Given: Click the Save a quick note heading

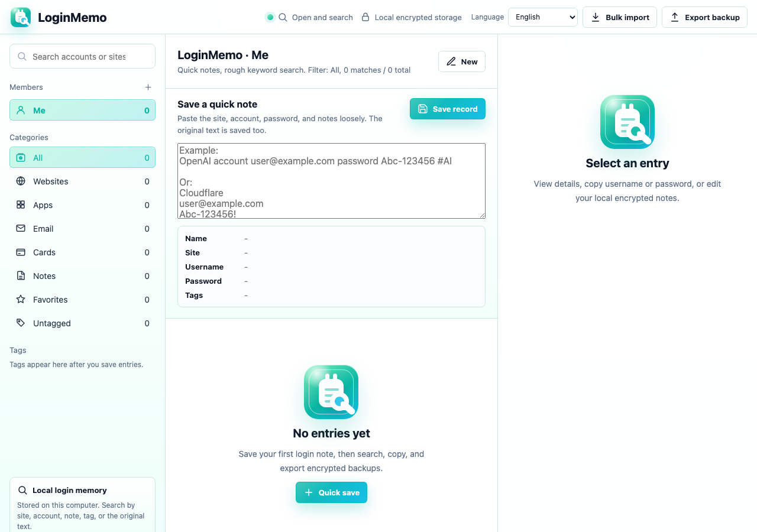Looking at the screenshot, I should tap(217, 104).
